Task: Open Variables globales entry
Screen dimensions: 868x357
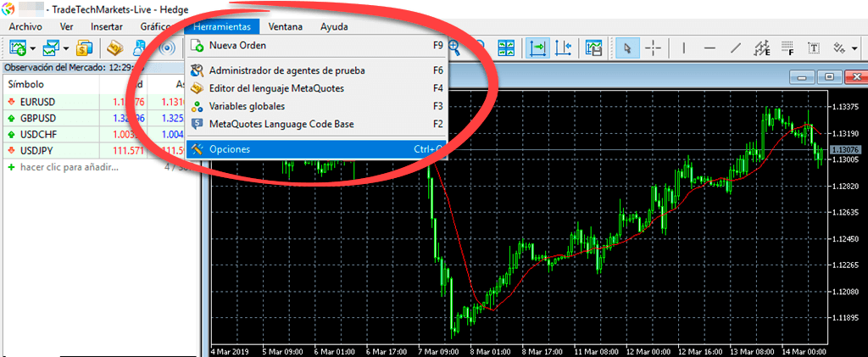Action: 316,106
